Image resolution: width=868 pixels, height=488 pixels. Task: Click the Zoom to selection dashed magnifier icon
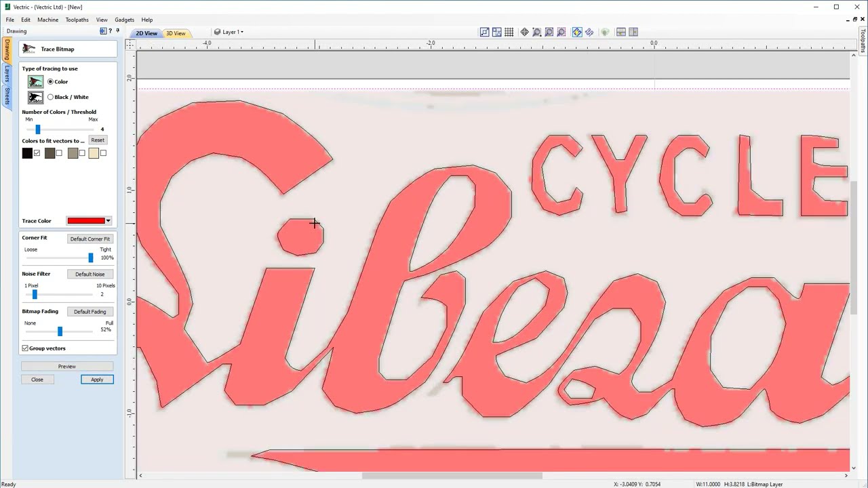(x=561, y=32)
